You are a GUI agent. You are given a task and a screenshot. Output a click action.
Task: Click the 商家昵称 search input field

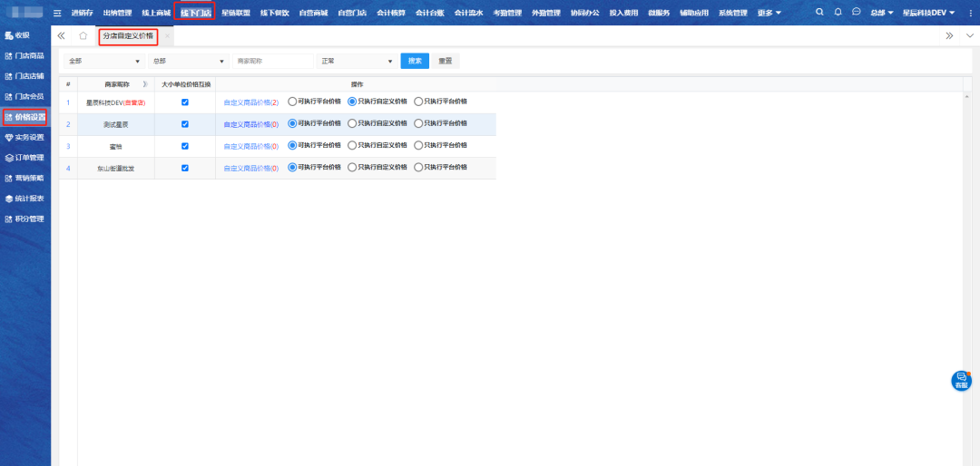(273, 61)
